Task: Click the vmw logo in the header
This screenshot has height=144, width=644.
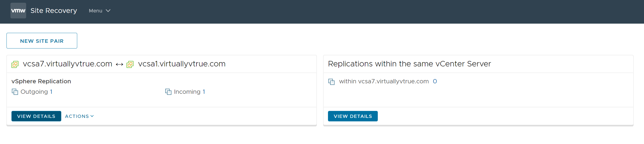Action: 18,10
